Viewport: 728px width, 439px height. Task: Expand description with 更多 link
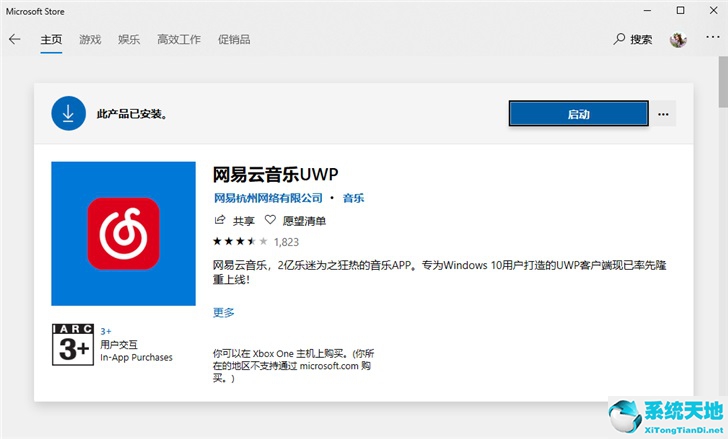point(224,312)
